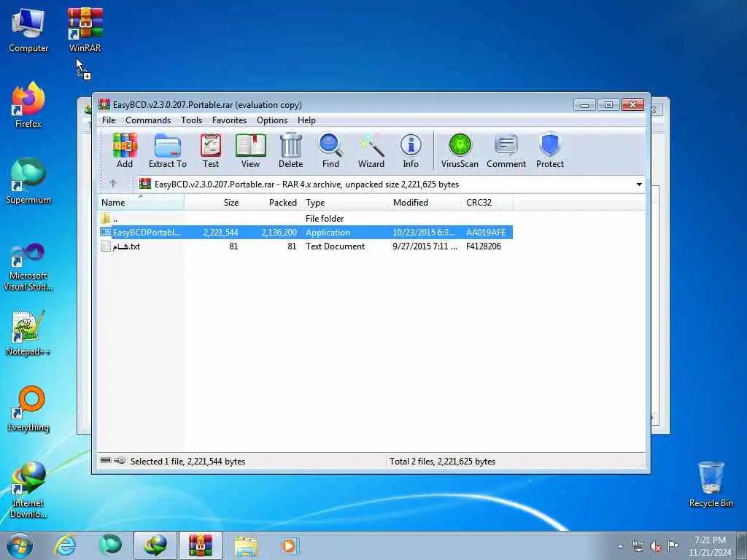Sort by the Name column header
This screenshot has width=747, height=560.
[141, 203]
